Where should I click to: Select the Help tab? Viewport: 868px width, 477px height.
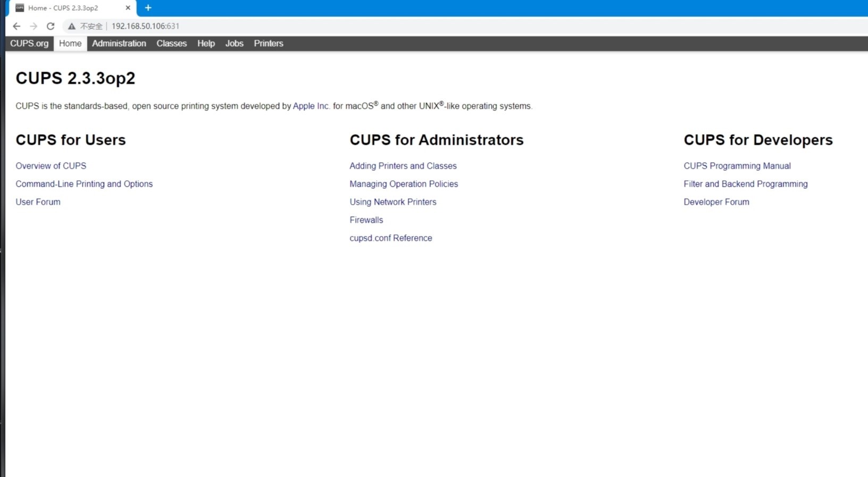click(206, 44)
